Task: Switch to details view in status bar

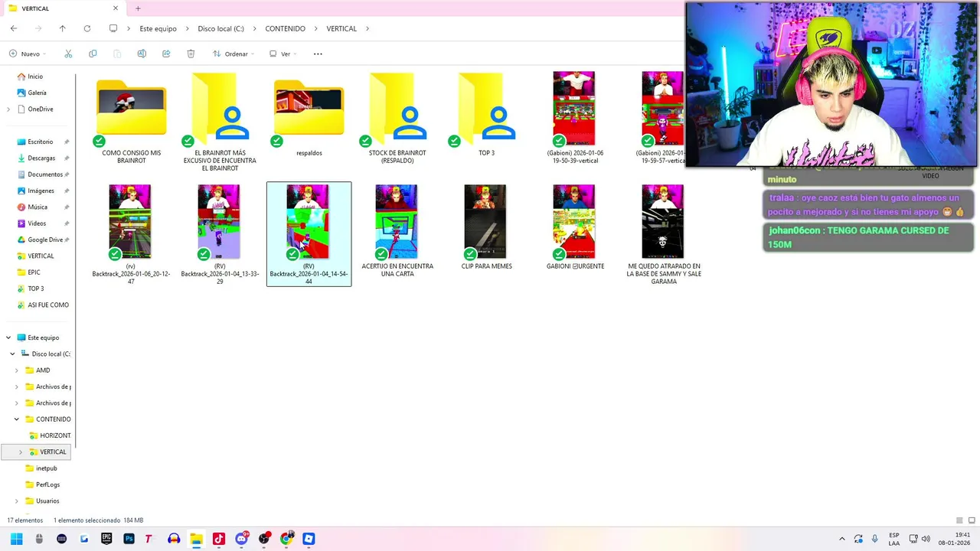Action: (x=959, y=520)
